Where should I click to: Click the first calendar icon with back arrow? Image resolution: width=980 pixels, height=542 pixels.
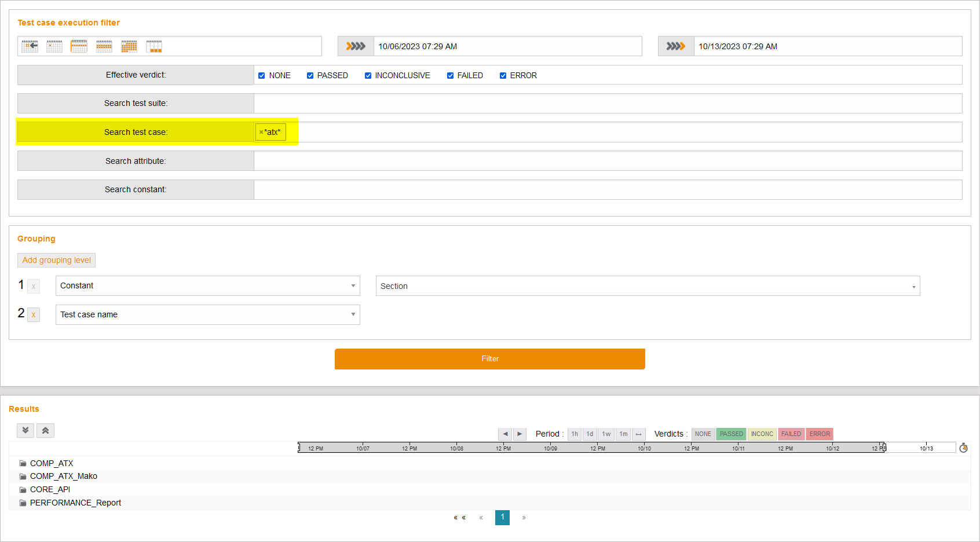[30, 46]
